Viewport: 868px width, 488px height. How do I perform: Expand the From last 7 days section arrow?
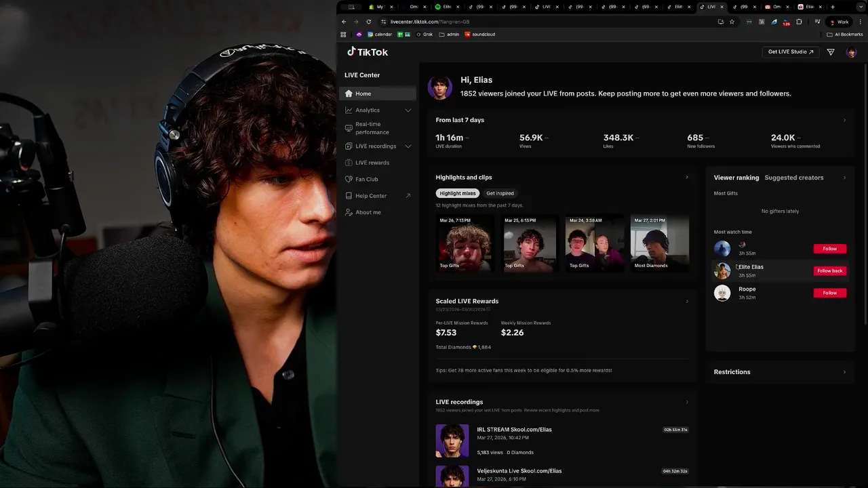click(844, 120)
